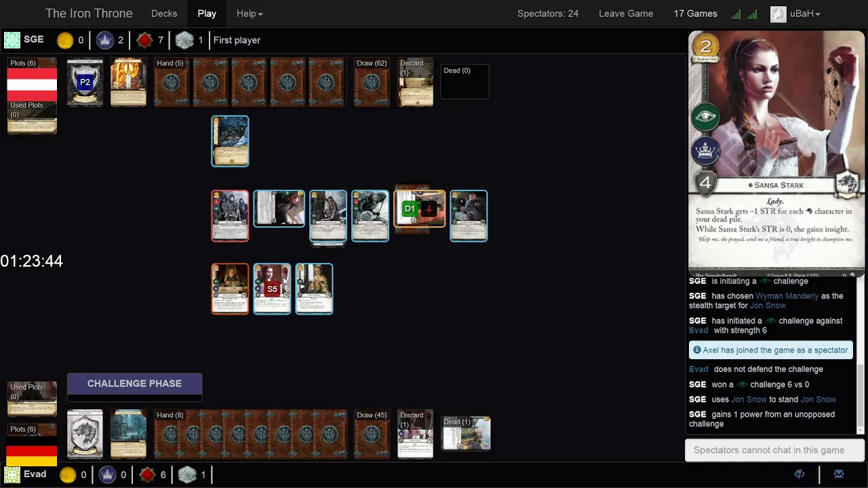
Task: Click the power crown icon on Sansa Stark
Action: click(x=705, y=149)
